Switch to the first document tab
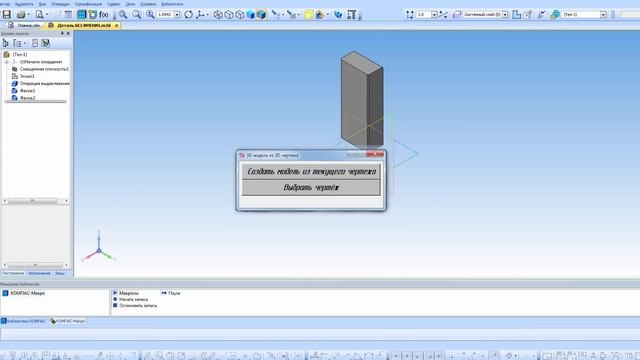 click(24, 25)
